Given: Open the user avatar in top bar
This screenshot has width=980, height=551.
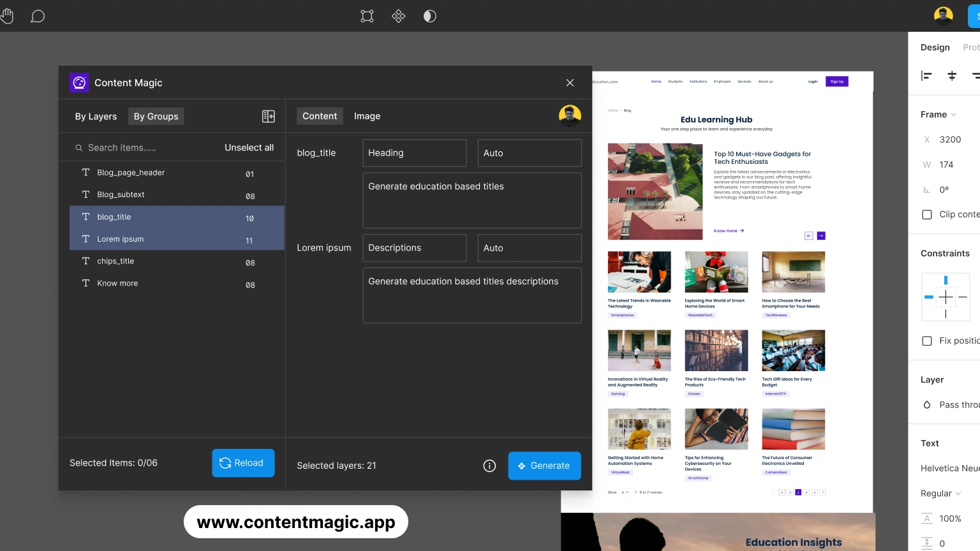Looking at the screenshot, I should [943, 16].
